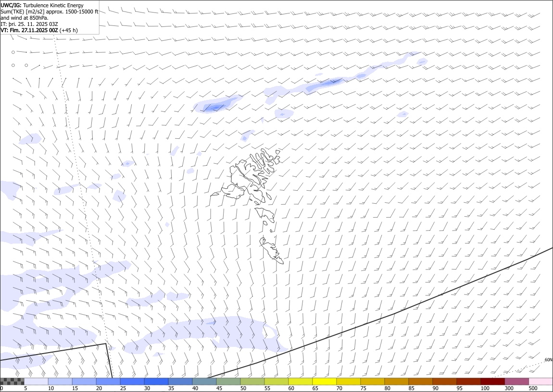Screen dimensions: 553x392
Task: Pick the 10–15 light blue legend swatch
Action: coord(60,381)
